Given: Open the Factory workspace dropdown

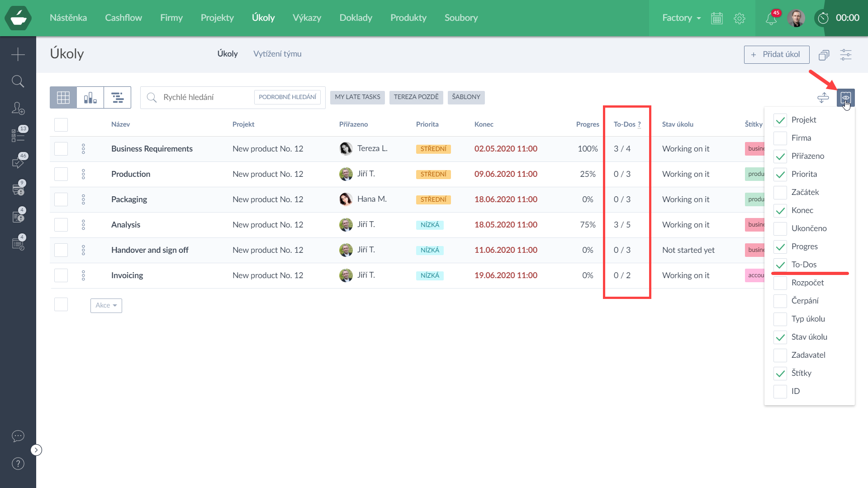Looking at the screenshot, I should pyautogui.click(x=681, y=18).
